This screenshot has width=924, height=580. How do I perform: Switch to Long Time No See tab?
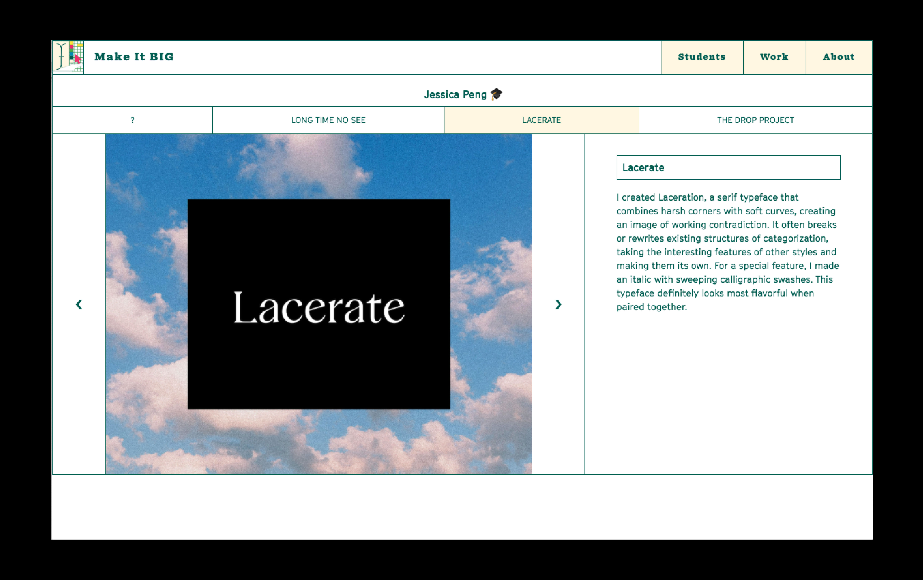click(328, 120)
